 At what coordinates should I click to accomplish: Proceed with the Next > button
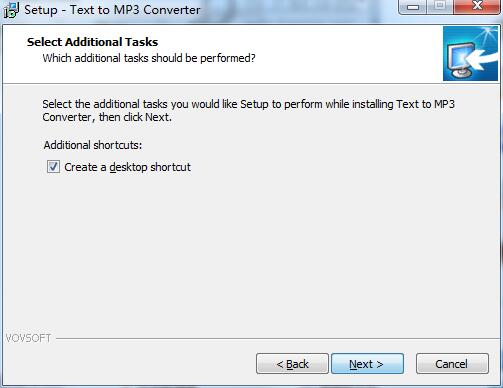pyautogui.click(x=367, y=364)
